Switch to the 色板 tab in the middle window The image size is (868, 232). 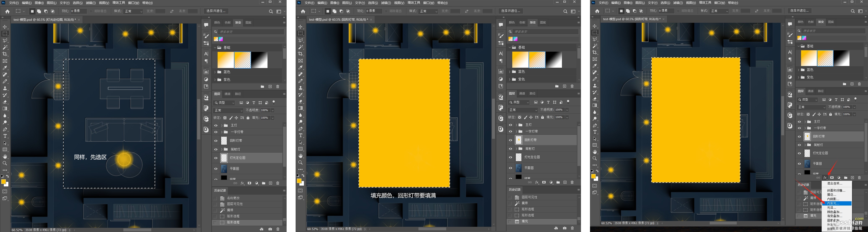tap(522, 22)
